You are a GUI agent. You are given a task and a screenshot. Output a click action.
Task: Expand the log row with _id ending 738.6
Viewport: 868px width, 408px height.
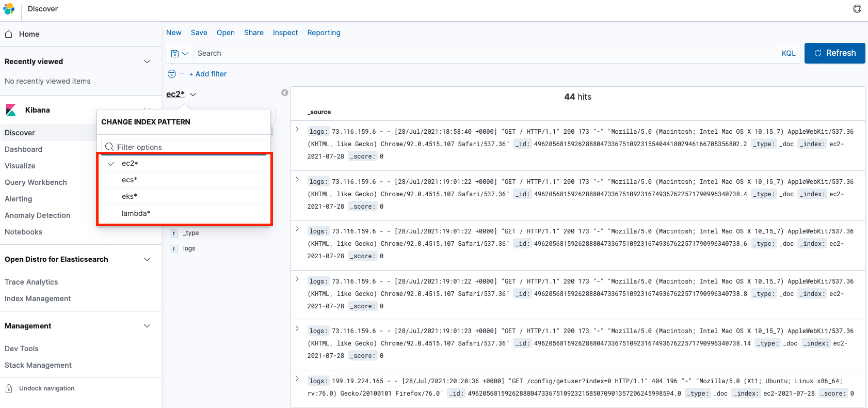point(297,229)
